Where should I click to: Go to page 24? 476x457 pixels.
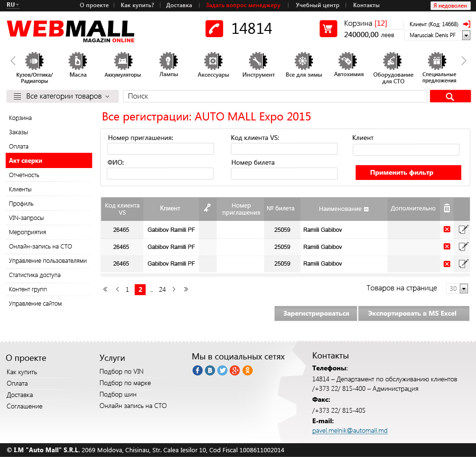[x=162, y=289]
